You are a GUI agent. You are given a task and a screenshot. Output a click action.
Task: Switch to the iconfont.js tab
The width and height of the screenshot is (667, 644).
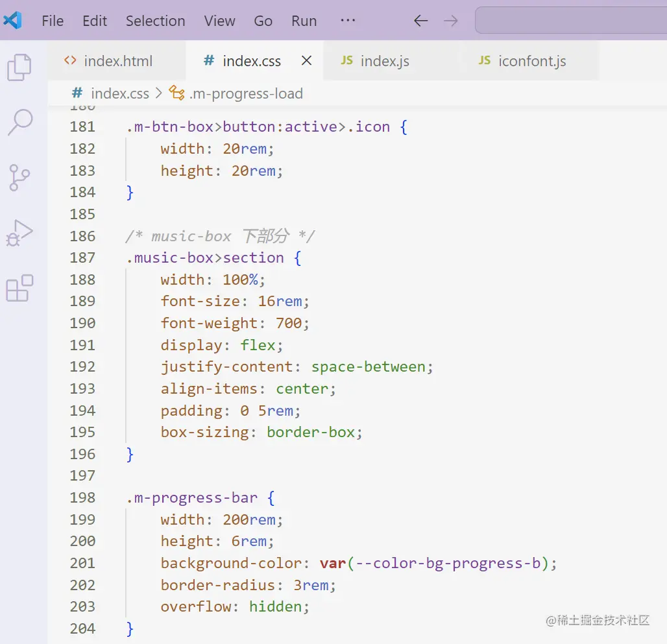pos(530,61)
